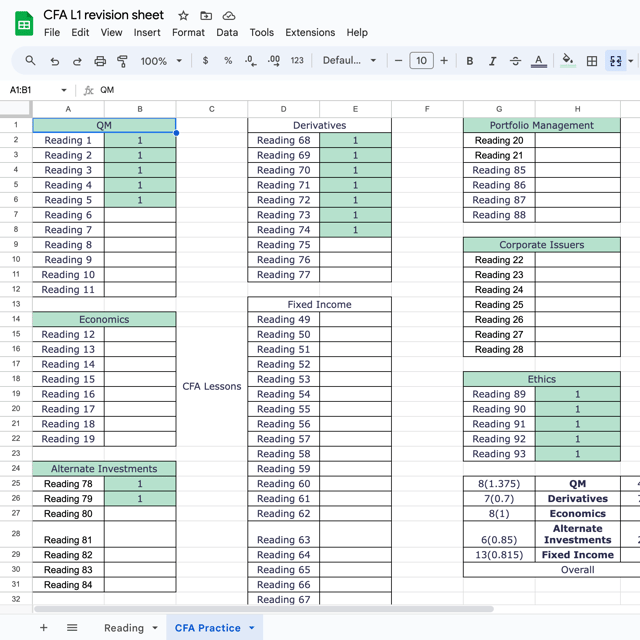
Task: Toggle bold formatting
Action: [470, 61]
